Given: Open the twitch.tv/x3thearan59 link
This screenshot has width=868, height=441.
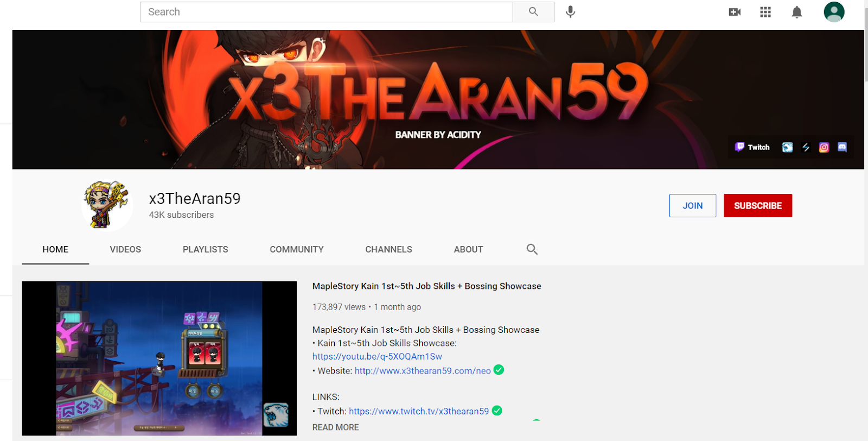Looking at the screenshot, I should 419,412.
